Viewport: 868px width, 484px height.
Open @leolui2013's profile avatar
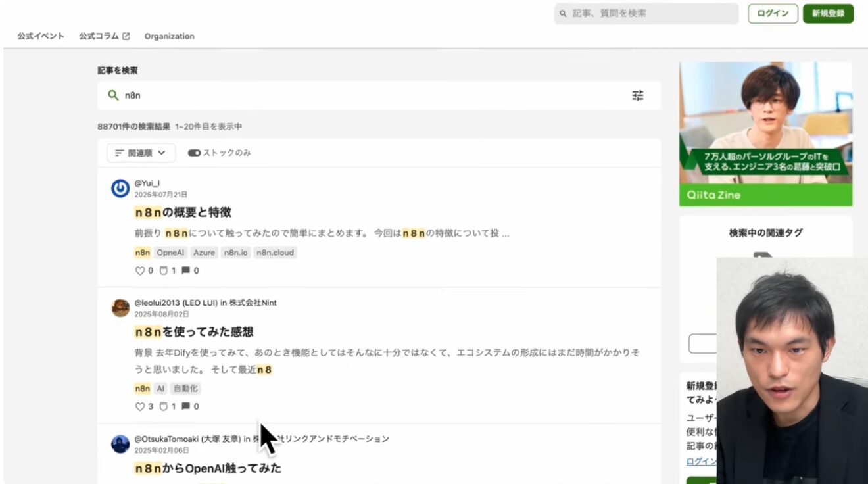pos(120,308)
